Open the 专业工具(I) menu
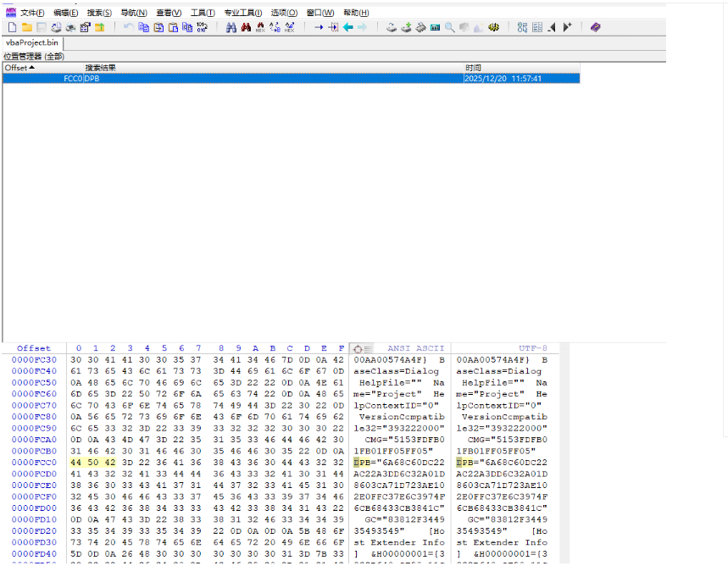This screenshot has width=728, height=566. click(x=243, y=13)
